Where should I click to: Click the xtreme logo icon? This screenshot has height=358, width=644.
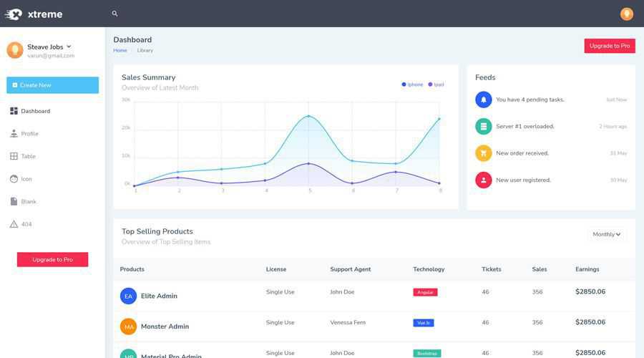coord(14,14)
